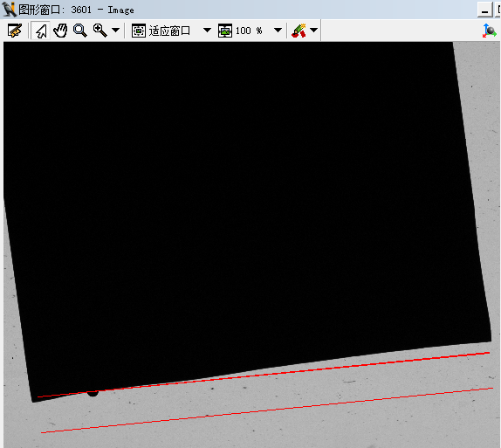501x448 pixels.
Task: Click the lower red line in the gray area
Action: click(x=267, y=410)
